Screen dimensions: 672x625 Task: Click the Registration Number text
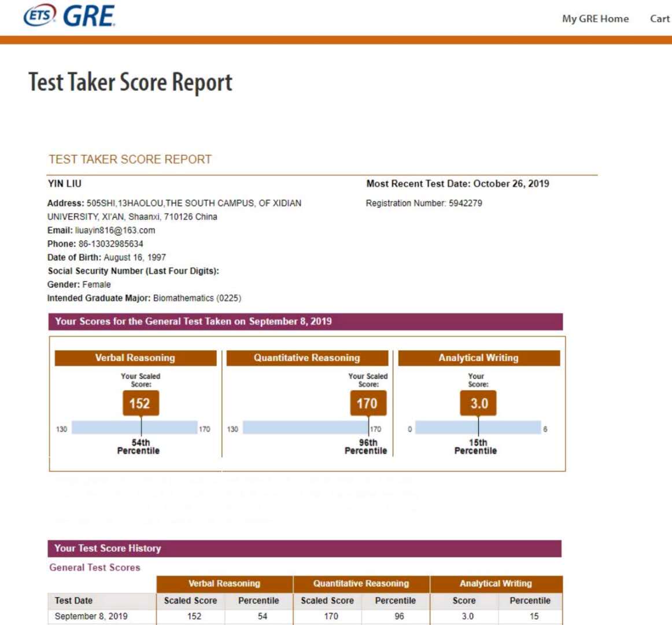point(424,203)
